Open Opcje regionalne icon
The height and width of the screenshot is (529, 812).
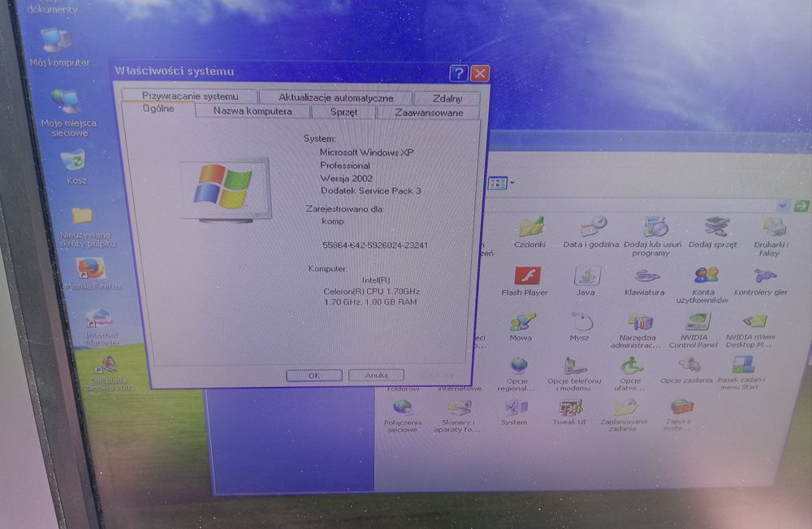(516, 374)
